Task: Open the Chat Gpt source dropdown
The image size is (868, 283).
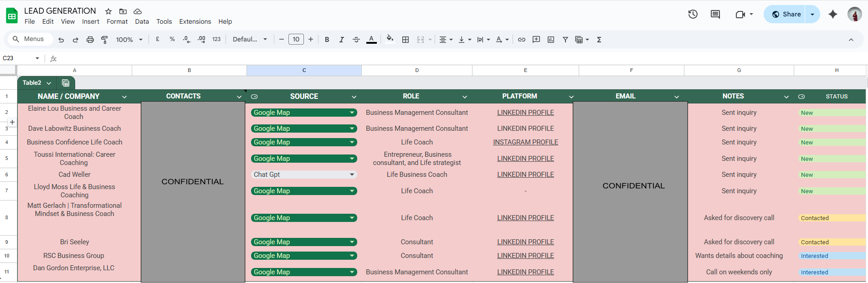Action: point(352,175)
